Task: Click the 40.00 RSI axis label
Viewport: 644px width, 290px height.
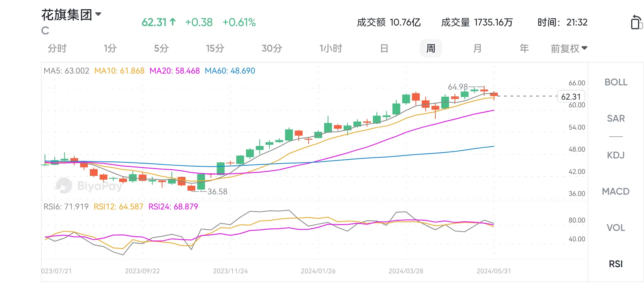Action: (x=577, y=239)
